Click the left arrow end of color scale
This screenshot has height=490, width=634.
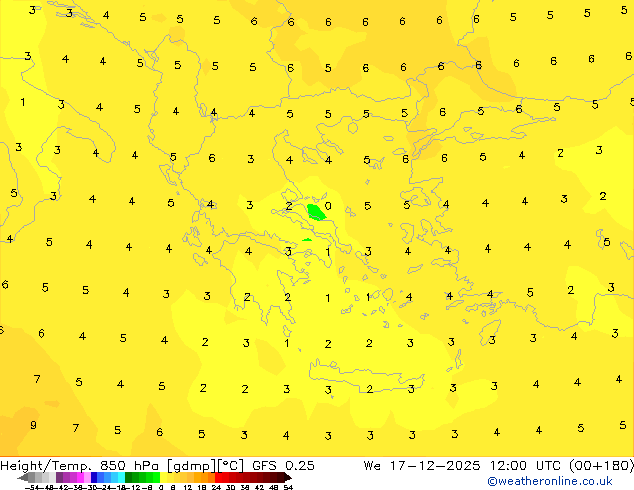coord(23,477)
